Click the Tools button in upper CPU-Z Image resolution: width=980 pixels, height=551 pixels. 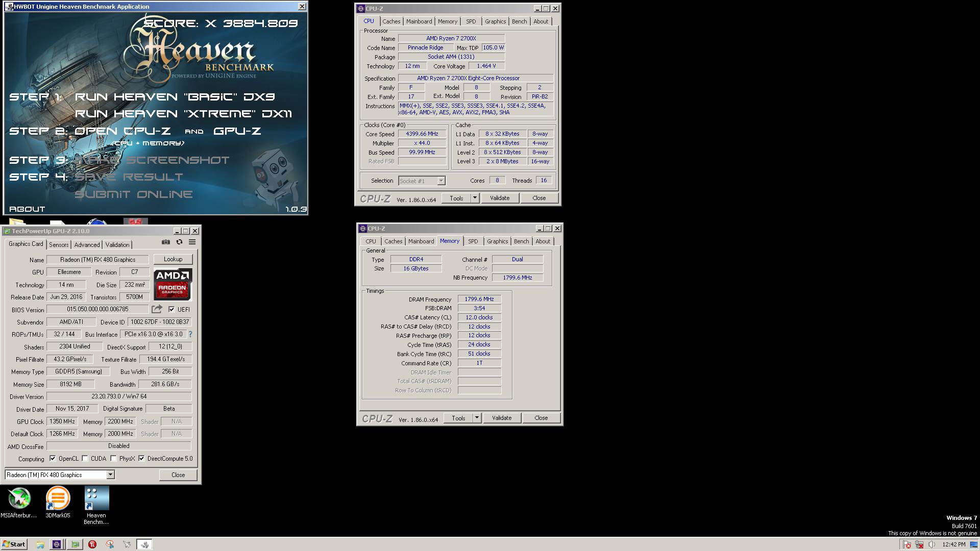(x=456, y=198)
